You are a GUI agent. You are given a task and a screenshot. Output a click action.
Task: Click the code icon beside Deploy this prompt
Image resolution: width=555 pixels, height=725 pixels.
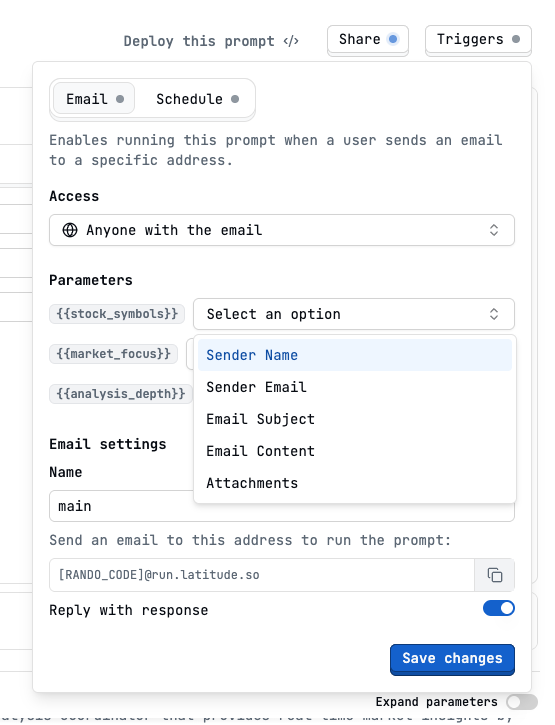[291, 41]
